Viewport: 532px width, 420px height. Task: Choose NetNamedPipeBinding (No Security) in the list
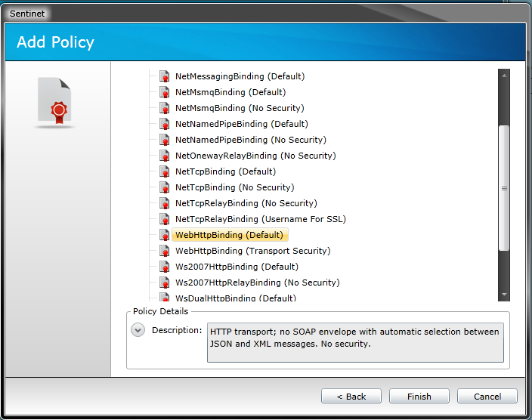[x=251, y=140]
